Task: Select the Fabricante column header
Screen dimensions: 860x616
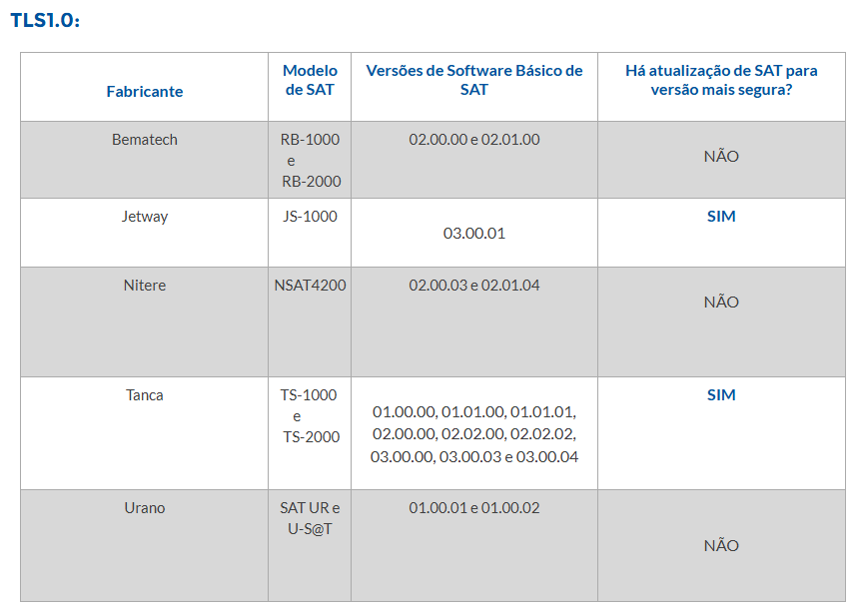Action: point(144,91)
